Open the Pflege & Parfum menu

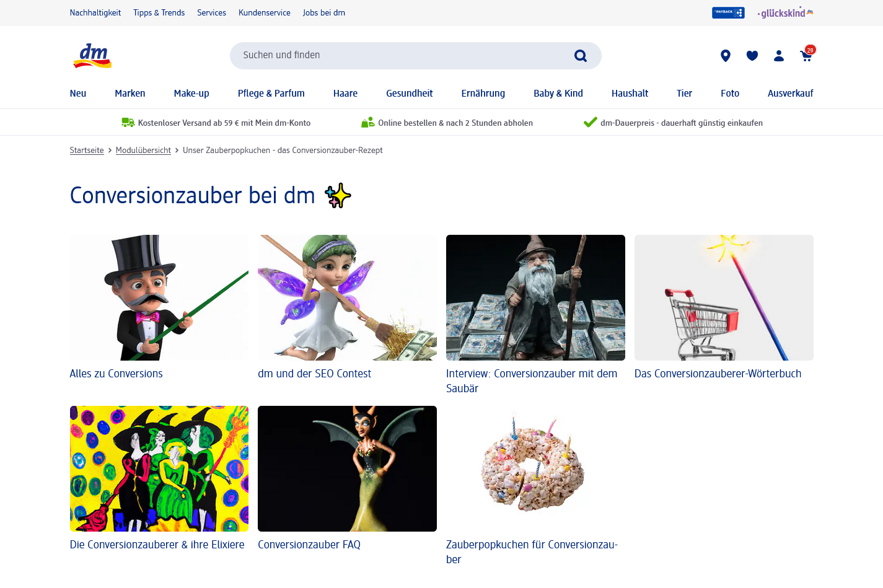[x=271, y=94]
